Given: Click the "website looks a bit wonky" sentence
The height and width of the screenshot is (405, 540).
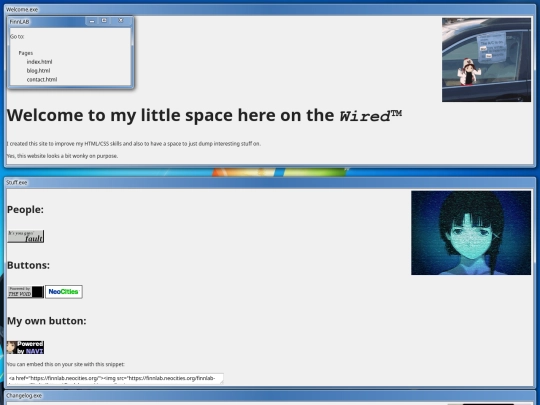Looking at the screenshot, I should tap(62, 156).
